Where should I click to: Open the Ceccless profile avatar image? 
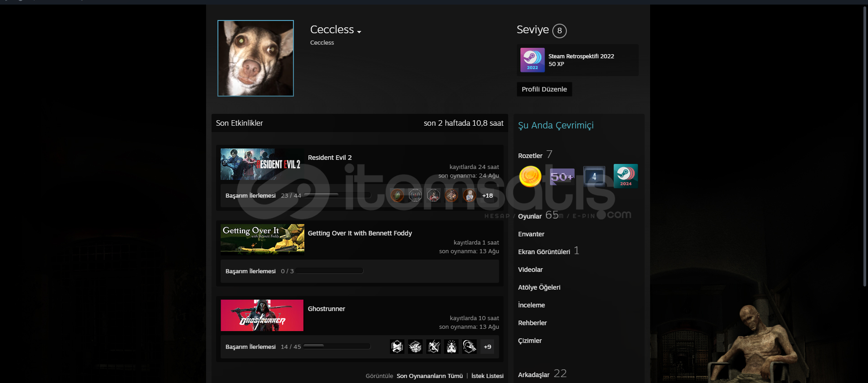pos(256,58)
